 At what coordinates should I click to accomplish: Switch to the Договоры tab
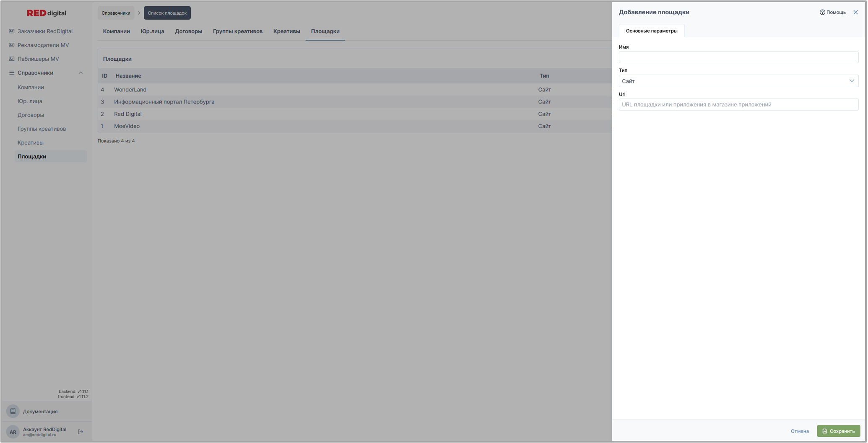[188, 31]
